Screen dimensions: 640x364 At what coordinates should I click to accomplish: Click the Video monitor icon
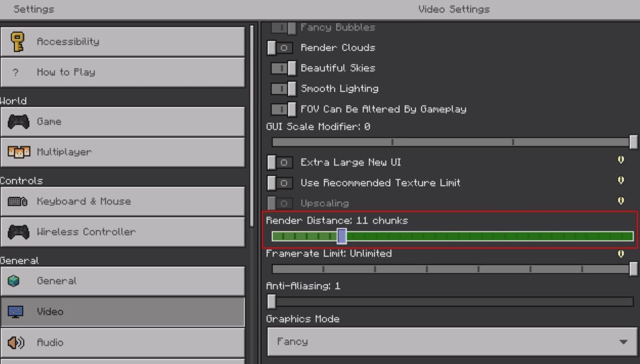(16, 312)
